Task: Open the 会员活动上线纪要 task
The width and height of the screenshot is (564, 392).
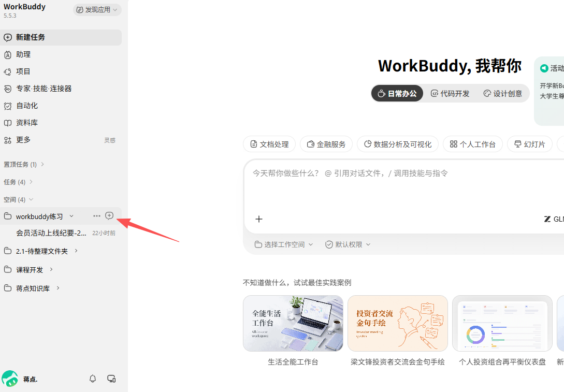Action: tap(61, 233)
